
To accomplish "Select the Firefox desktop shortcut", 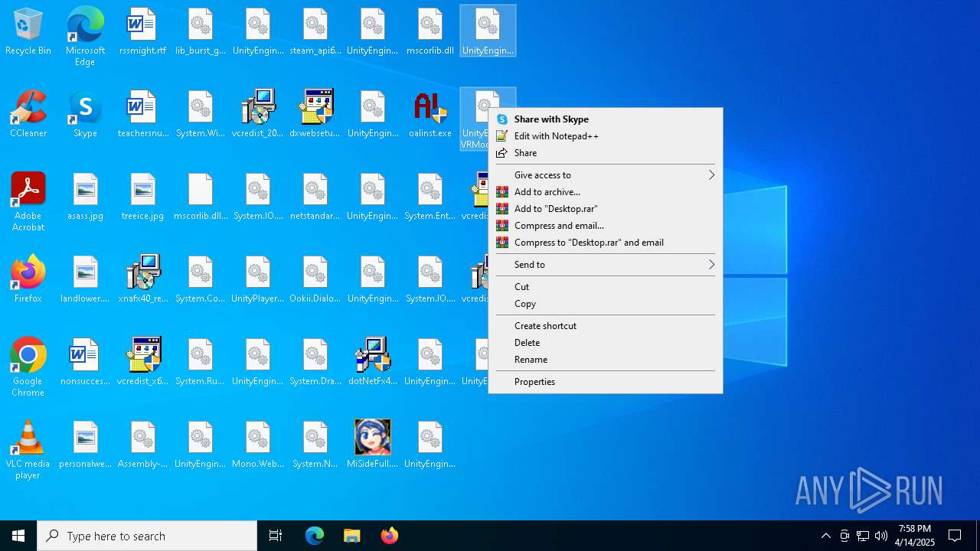I will 28,279.
